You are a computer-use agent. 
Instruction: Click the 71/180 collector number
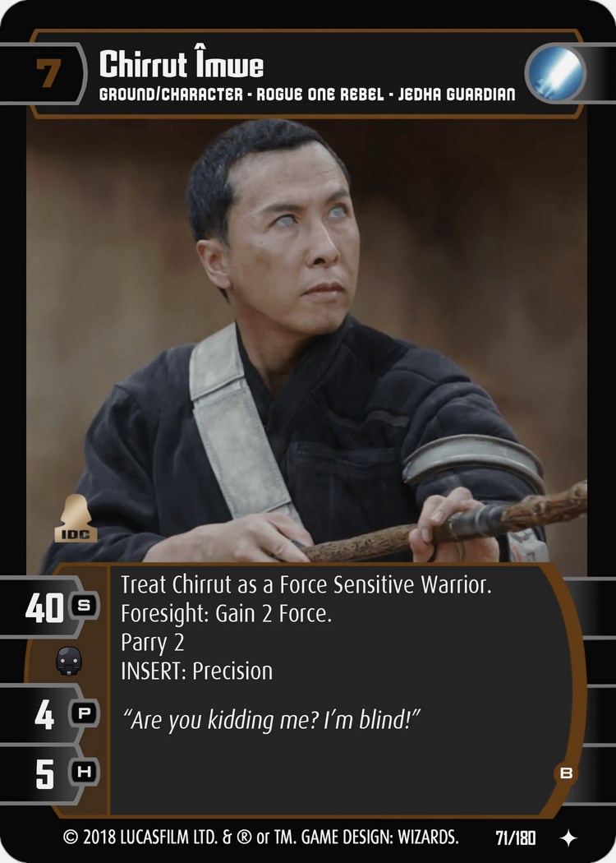coord(515,838)
